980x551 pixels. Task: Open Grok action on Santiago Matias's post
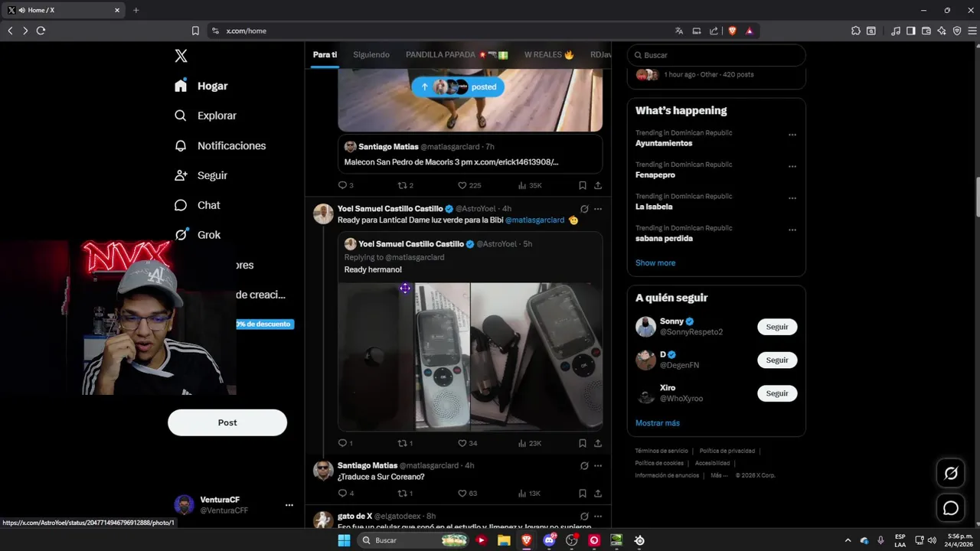pos(584,465)
